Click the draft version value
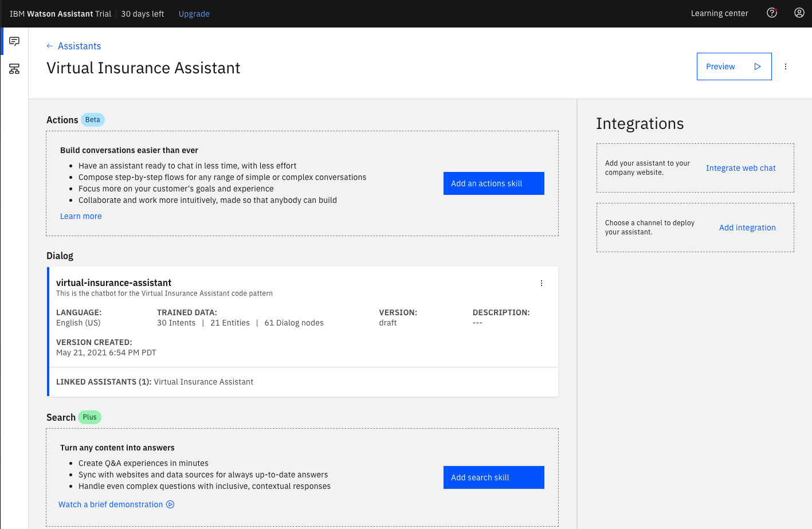This screenshot has width=812, height=529. [x=388, y=323]
